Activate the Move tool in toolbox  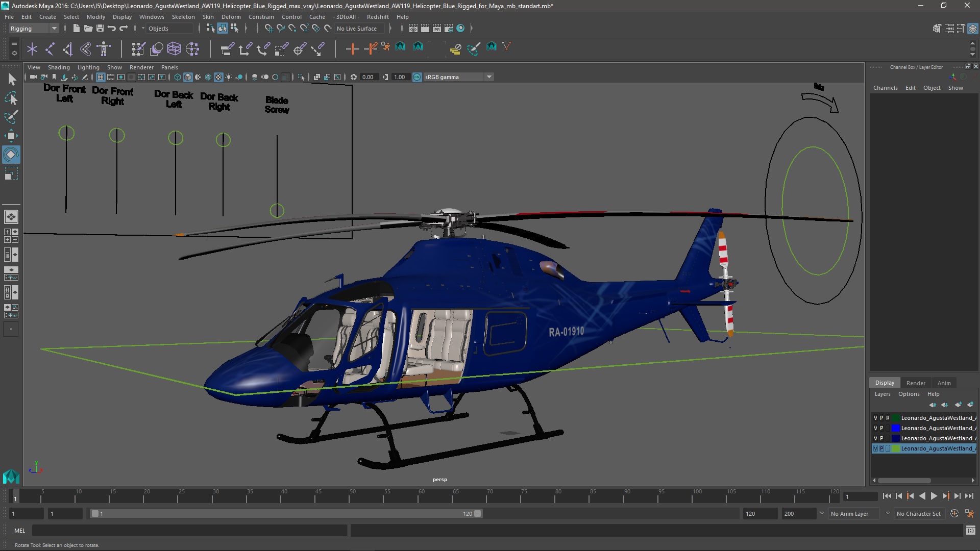tap(11, 136)
